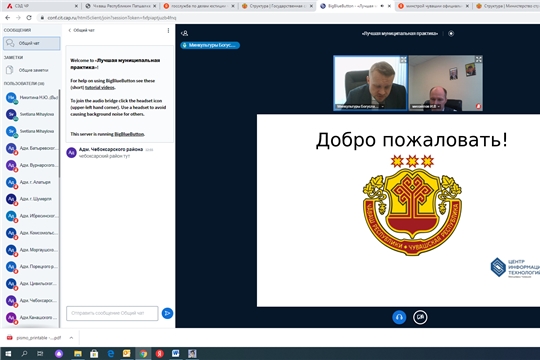The width and height of the screenshot is (540, 360).
Task: Open the purple Alice assistant taskbar icon
Action: pos(59,353)
